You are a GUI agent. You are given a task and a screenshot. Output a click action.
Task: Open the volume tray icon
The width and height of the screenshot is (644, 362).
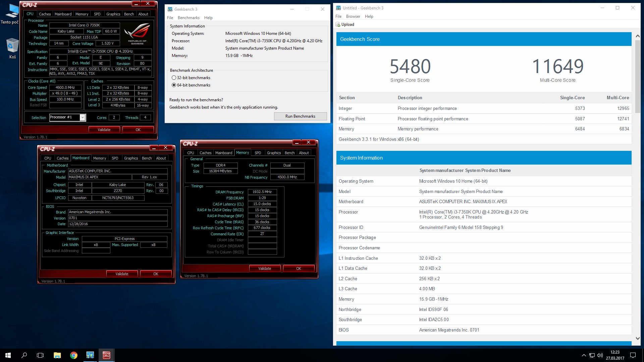click(x=600, y=355)
